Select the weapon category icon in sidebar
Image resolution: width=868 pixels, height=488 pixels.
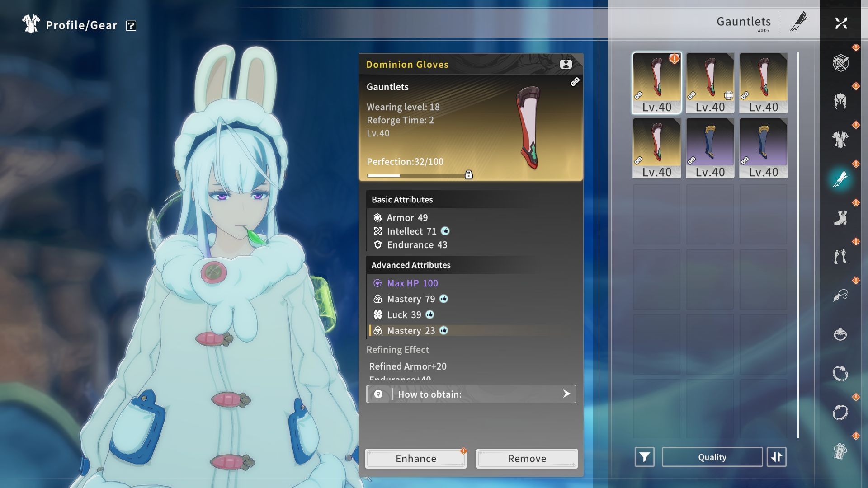[840, 63]
